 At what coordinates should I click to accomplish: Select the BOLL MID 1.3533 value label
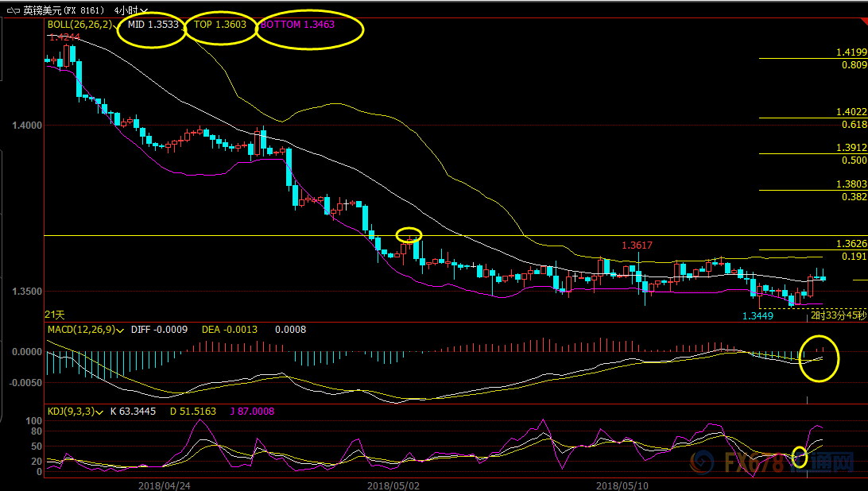[153, 25]
